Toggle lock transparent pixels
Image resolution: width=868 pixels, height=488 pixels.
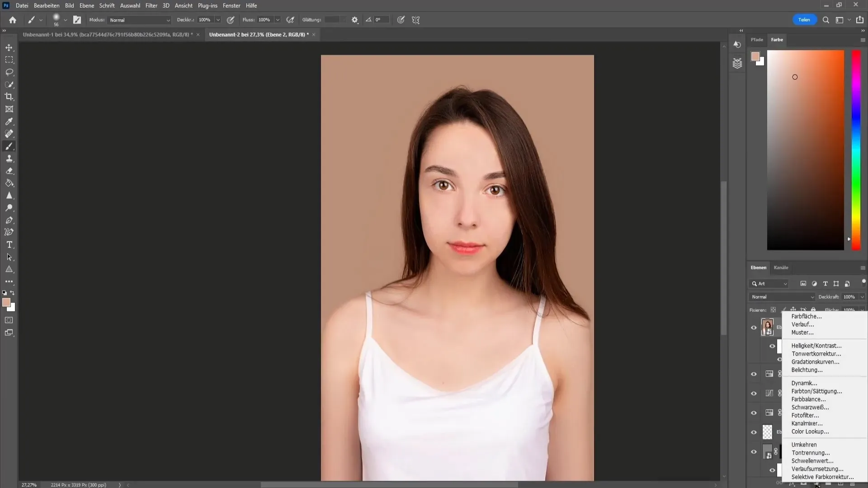tap(773, 310)
